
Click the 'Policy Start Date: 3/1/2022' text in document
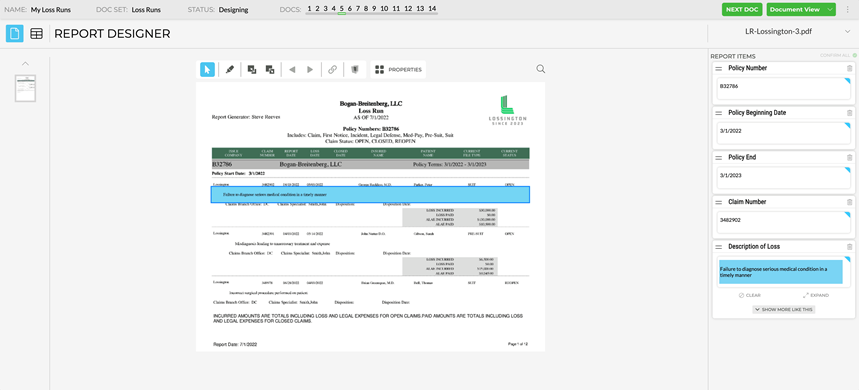tap(238, 173)
